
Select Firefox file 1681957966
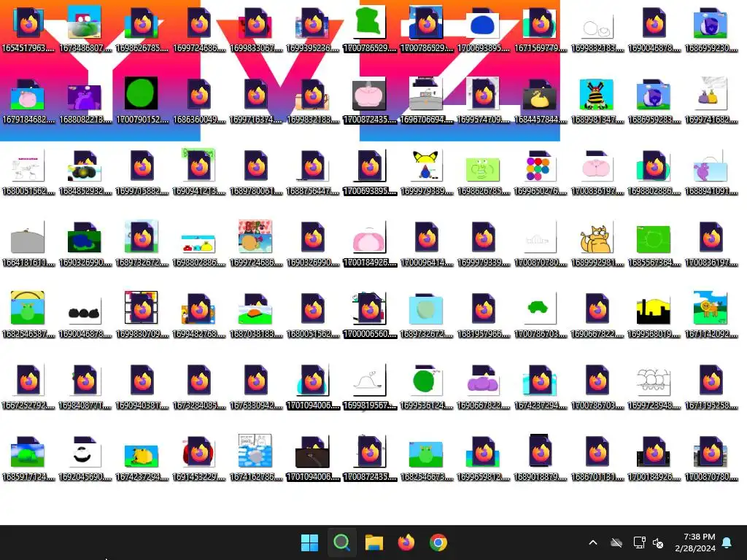(x=484, y=315)
